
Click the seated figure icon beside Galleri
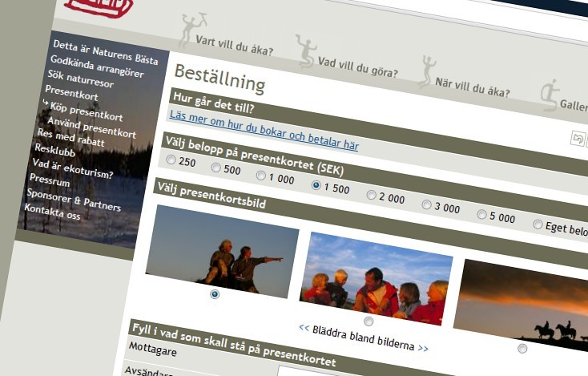tap(549, 95)
